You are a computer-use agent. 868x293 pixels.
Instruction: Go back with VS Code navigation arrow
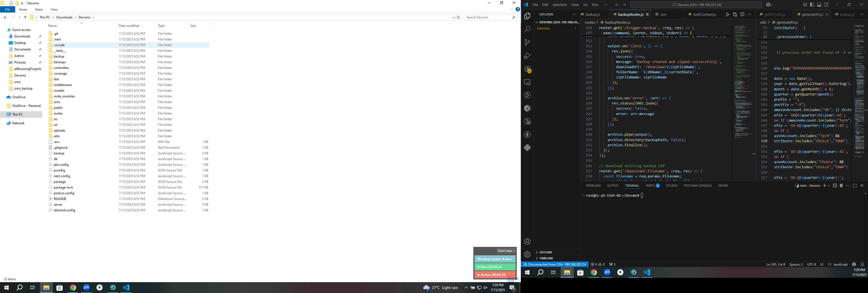pos(617,5)
